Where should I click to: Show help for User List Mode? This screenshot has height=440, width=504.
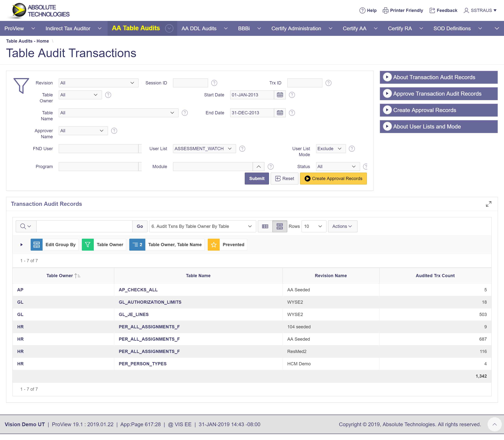(352, 148)
